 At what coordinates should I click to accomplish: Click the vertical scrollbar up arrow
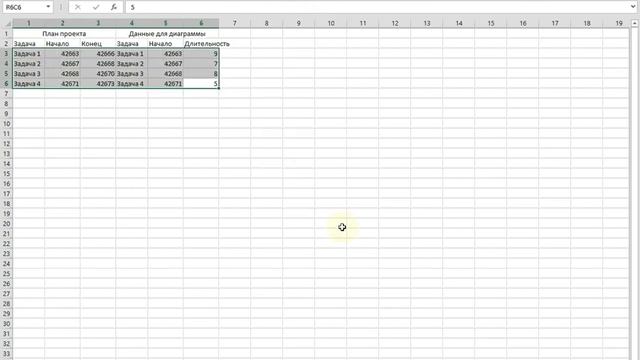(x=635, y=24)
